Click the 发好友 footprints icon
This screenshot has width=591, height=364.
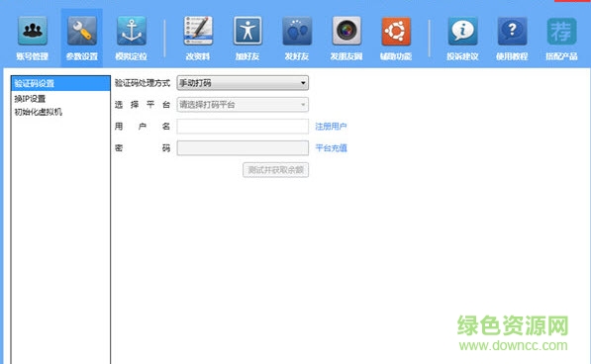tap(297, 31)
